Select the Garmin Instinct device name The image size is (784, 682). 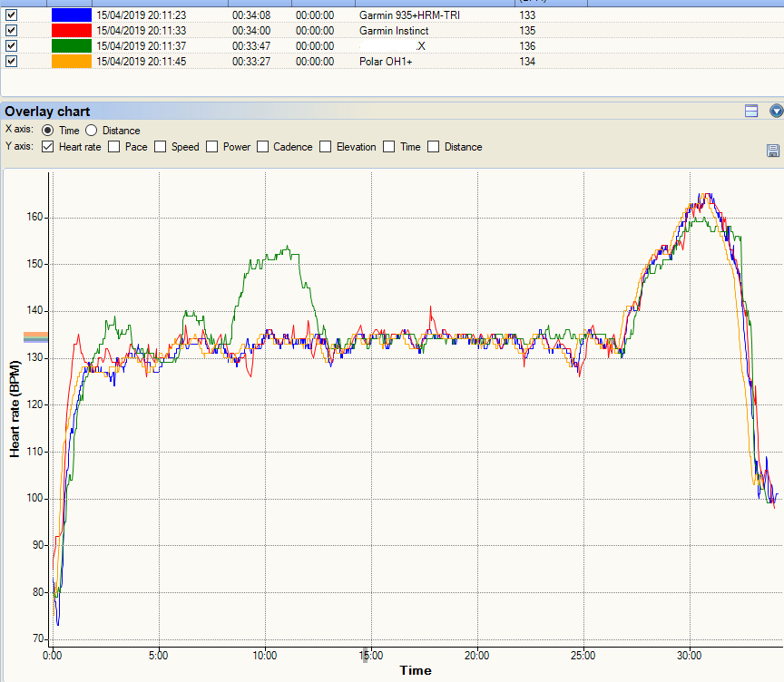[x=394, y=31]
